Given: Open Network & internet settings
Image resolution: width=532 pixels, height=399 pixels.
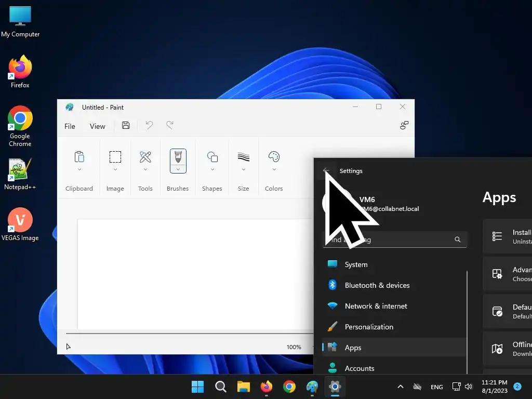Looking at the screenshot, I should click(x=394, y=306).
